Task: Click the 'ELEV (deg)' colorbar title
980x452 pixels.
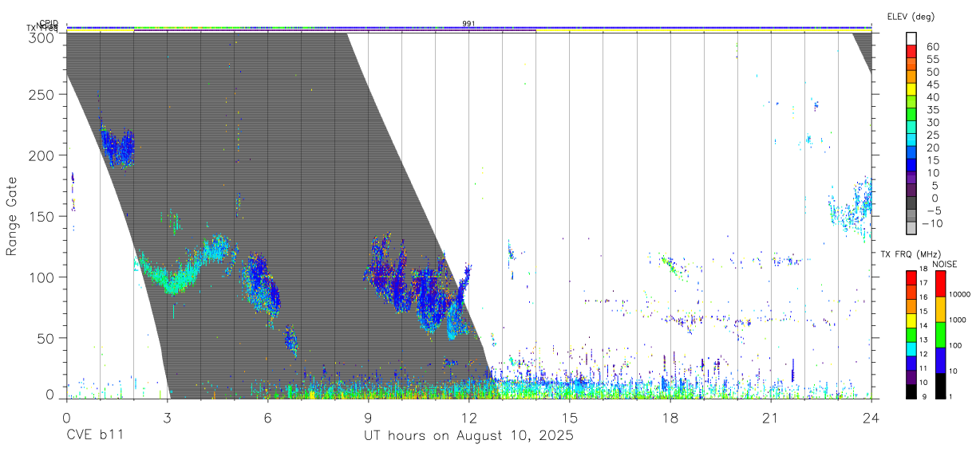Action: pyautogui.click(x=911, y=16)
